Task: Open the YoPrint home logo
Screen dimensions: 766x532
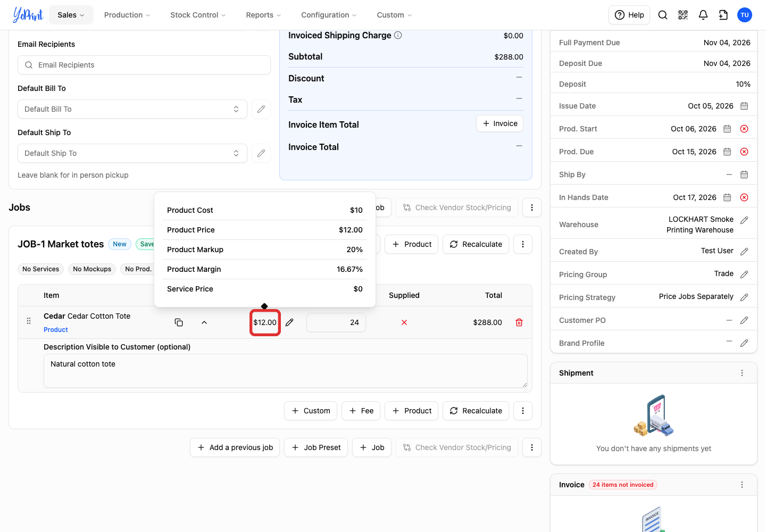Action: (28, 15)
